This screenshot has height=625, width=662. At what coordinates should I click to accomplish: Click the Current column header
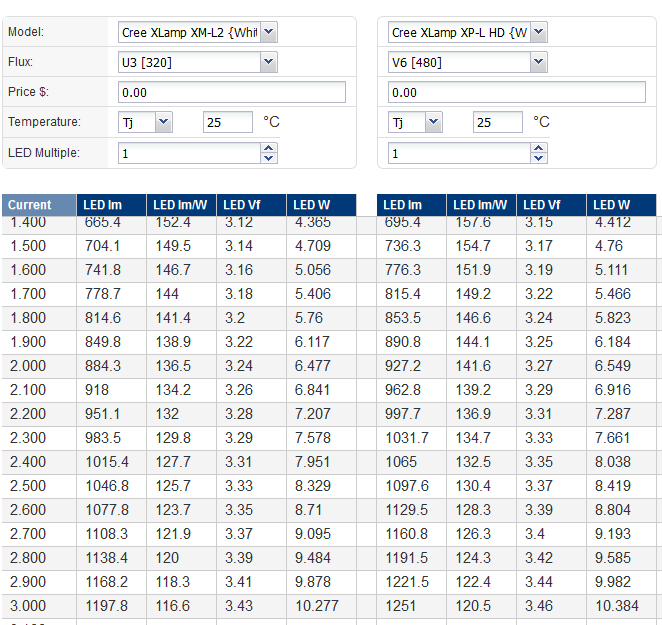click(x=40, y=205)
